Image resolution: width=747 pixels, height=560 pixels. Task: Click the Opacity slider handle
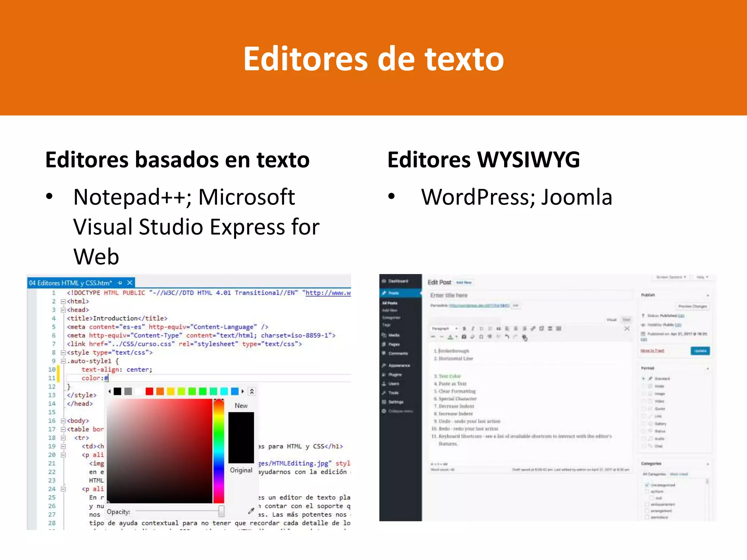point(221,511)
